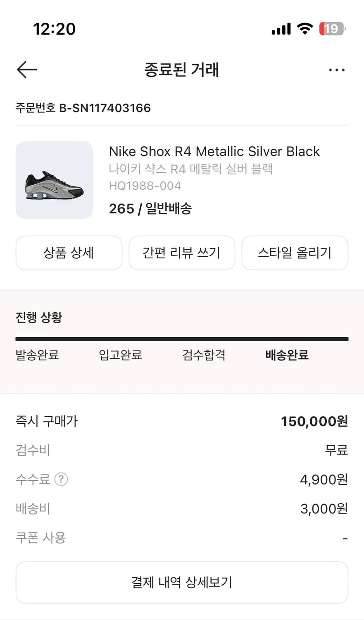The image size is (364, 620).
Task: Select the 배송완료 progress step
Action: [287, 355]
